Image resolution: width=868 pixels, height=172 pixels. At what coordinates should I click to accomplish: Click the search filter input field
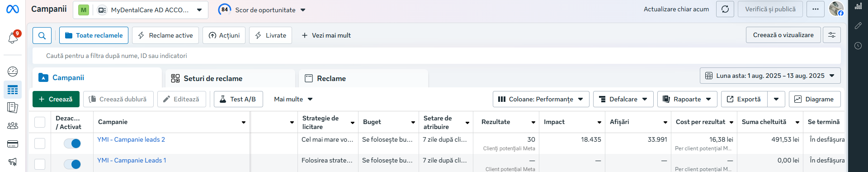(437, 56)
